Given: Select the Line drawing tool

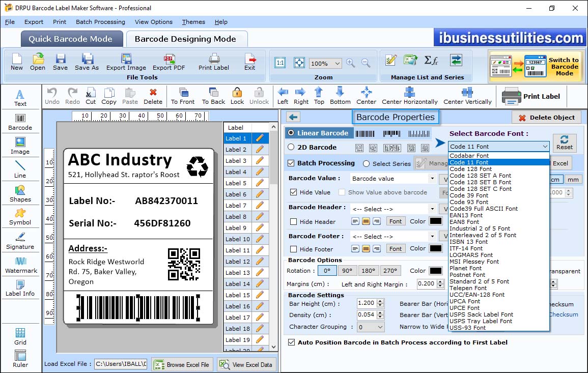Looking at the screenshot, I should tap(20, 170).
